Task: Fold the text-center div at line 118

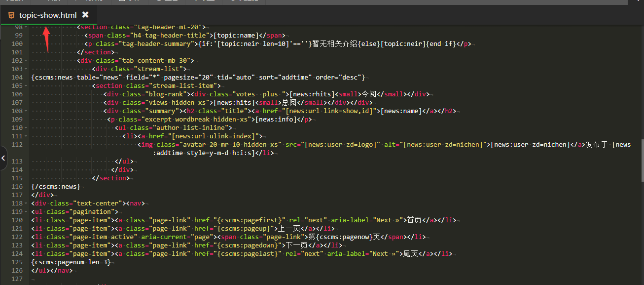Action: pos(26,204)
